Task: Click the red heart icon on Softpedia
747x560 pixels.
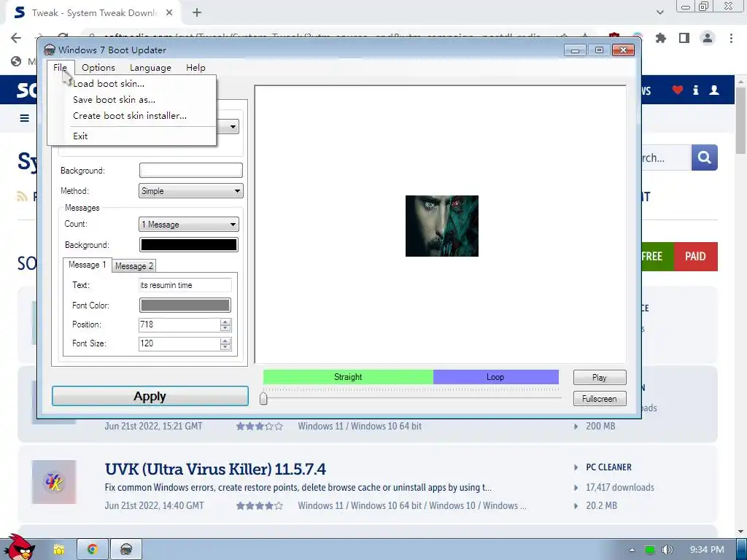Action: pos(678,90)
